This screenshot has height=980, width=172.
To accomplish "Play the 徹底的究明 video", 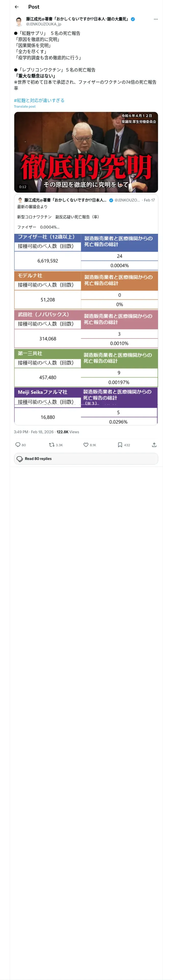I will [86, 152].
